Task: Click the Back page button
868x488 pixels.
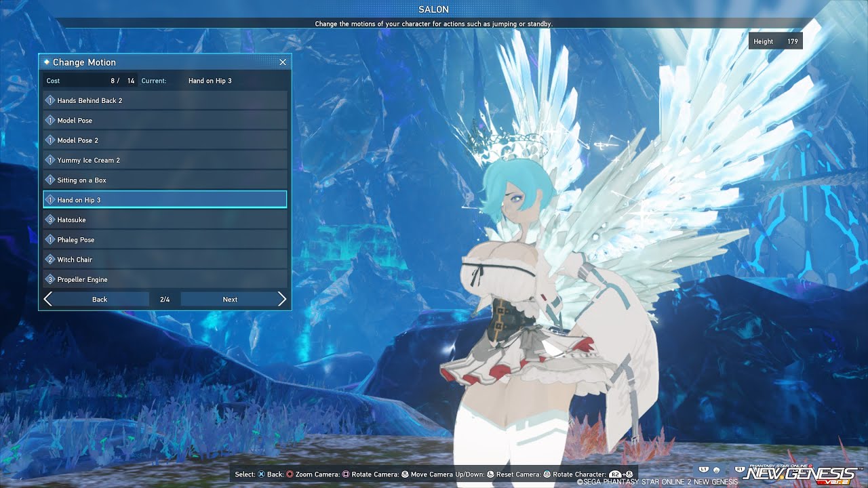Action: (x=100, y=299)
